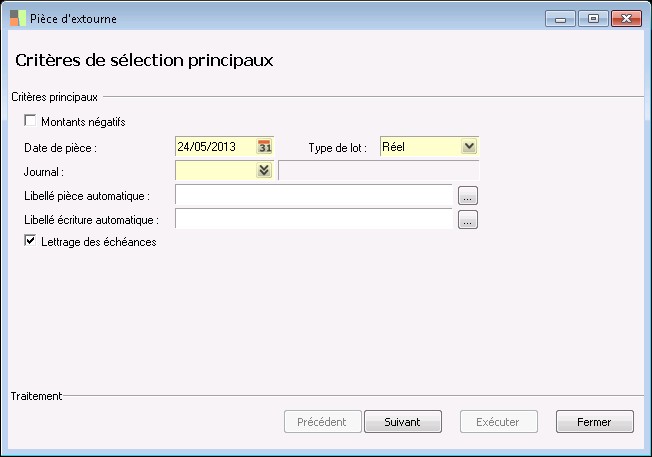The height and width of the screenshot is (457, 652).
Task: Click the grey journal description field
Action: 378,170
